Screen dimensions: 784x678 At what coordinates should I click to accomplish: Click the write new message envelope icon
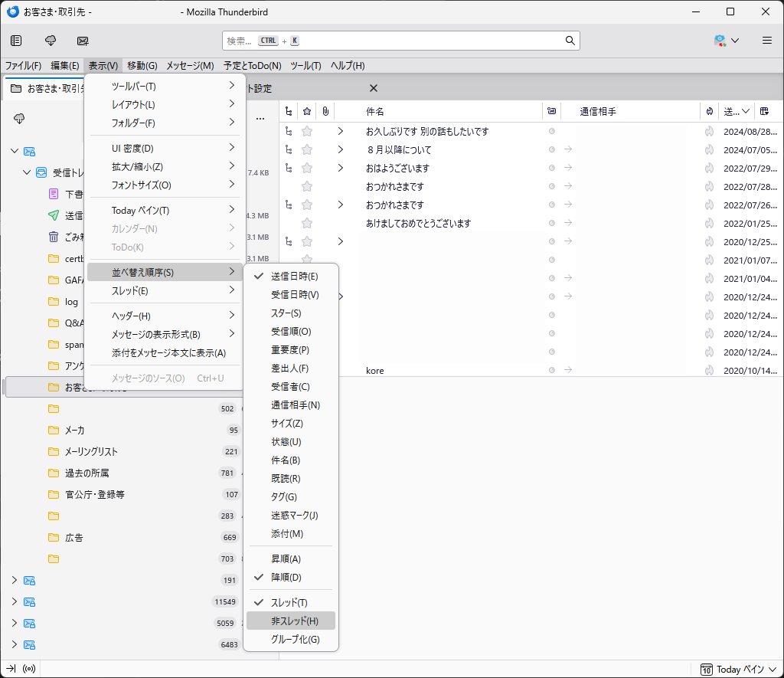(x=83, y=41)
